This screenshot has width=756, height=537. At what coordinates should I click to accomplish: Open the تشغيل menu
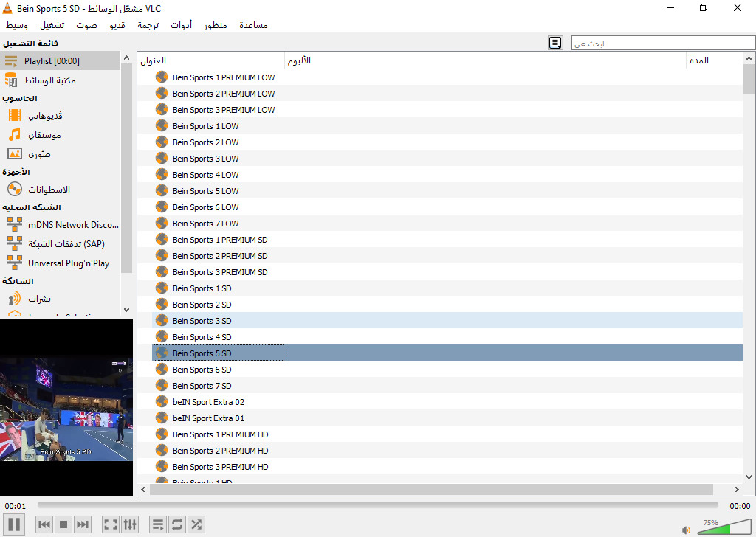point(52,25)
